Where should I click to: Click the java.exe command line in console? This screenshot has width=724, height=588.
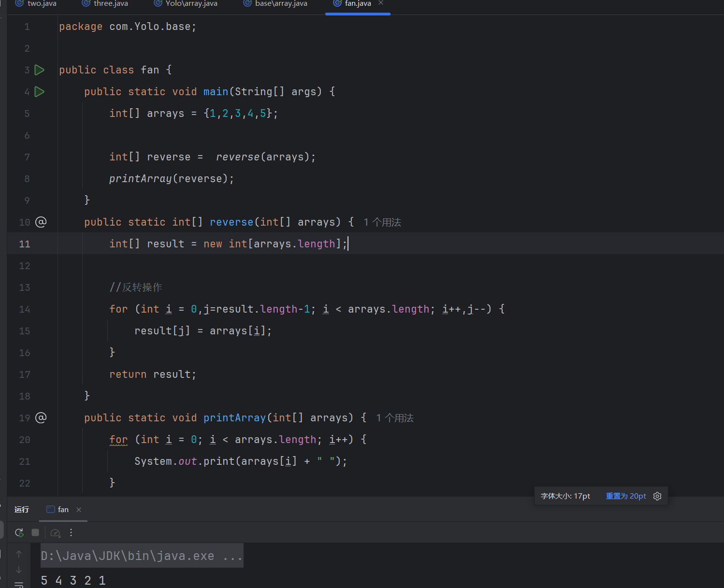(x=142, y=556)
